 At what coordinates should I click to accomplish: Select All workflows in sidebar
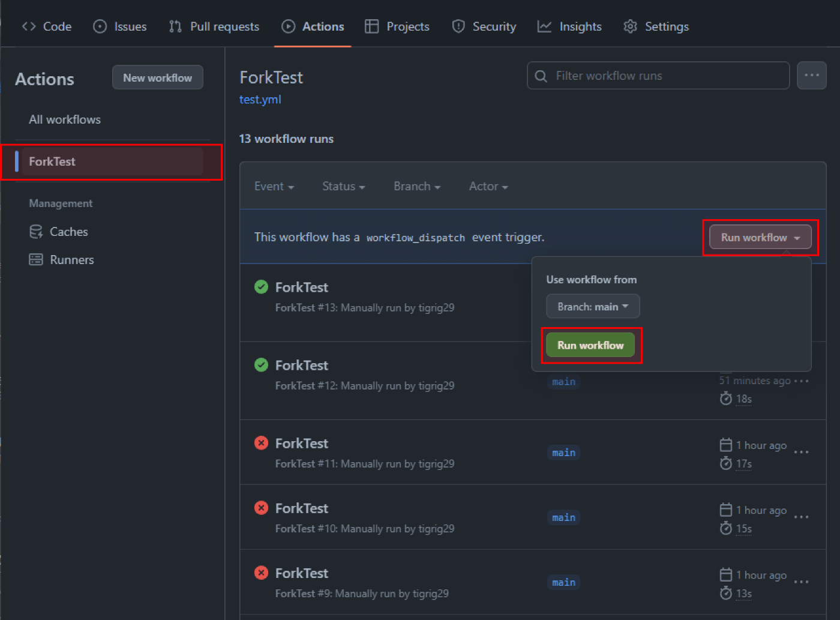coord(65,119)
